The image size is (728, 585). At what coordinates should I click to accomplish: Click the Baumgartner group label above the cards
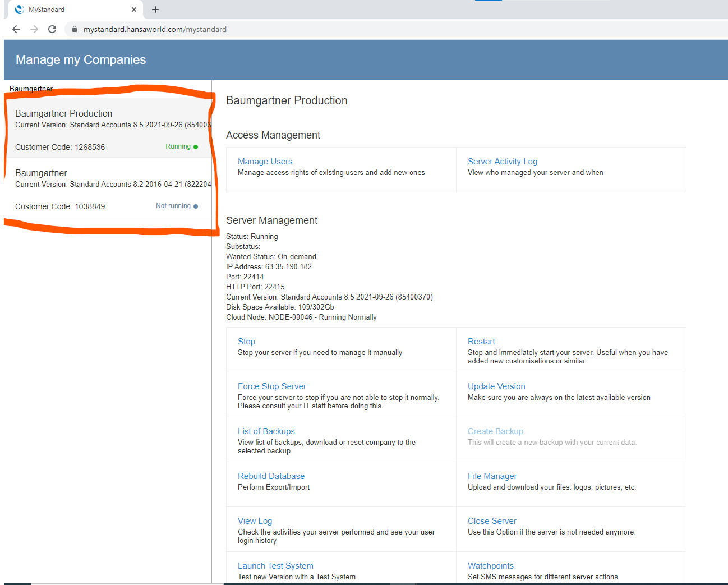[31, 89]
